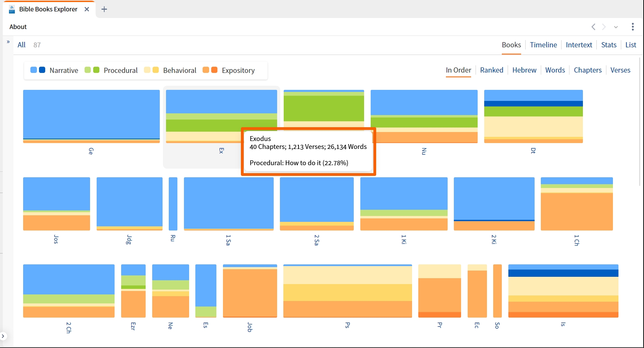Click the dark orange Expository swatch
644x348 pixels.
pos(214,70)
